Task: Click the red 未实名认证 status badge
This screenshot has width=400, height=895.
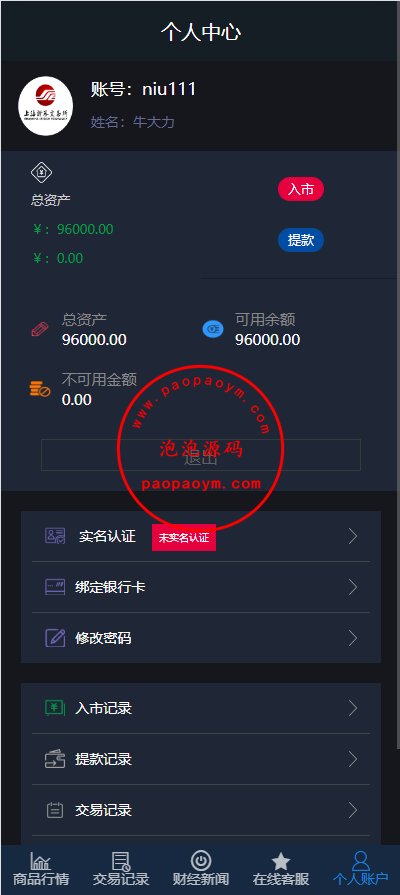Action: click(x=184, y=538)
